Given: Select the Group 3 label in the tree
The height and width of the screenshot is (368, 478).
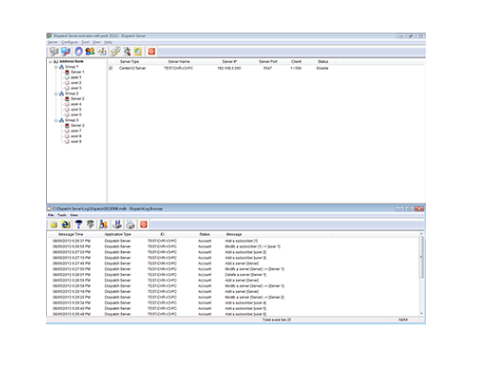Looking at the screenshot, I should click(x=72, y=120).
